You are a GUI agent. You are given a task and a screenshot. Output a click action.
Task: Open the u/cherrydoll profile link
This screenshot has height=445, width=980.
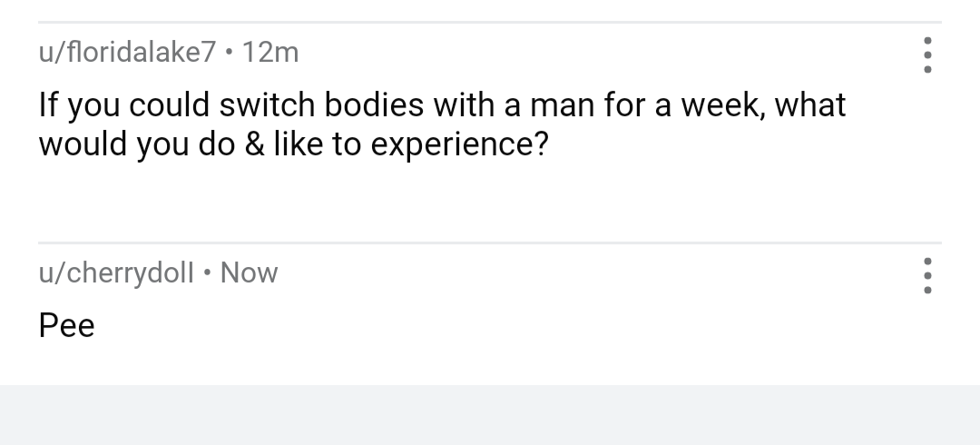coord(115,272)
